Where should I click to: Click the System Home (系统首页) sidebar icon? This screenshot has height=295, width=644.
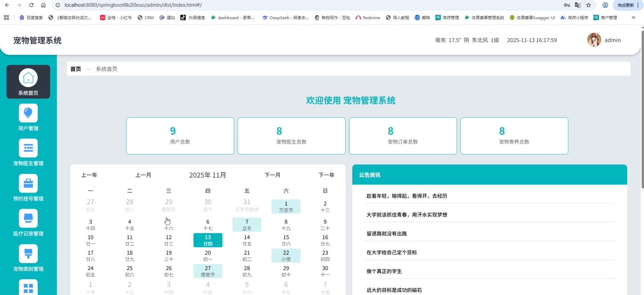pos(28,78)
